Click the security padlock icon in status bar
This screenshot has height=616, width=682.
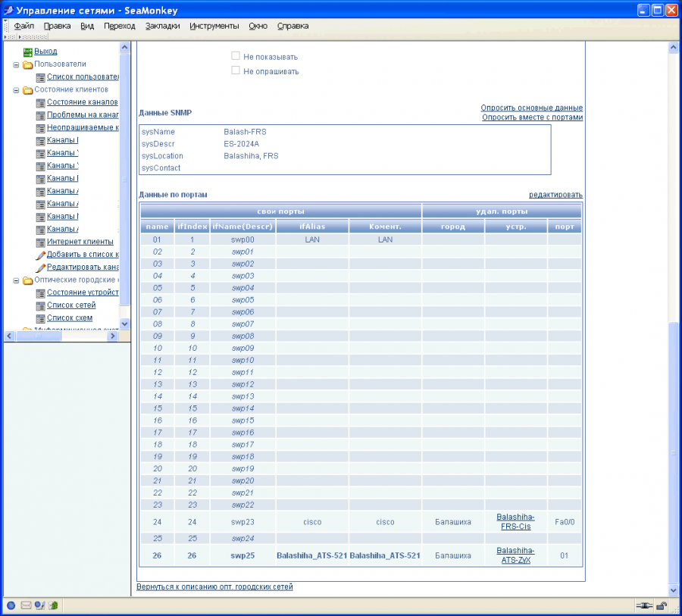pos(662,605)
